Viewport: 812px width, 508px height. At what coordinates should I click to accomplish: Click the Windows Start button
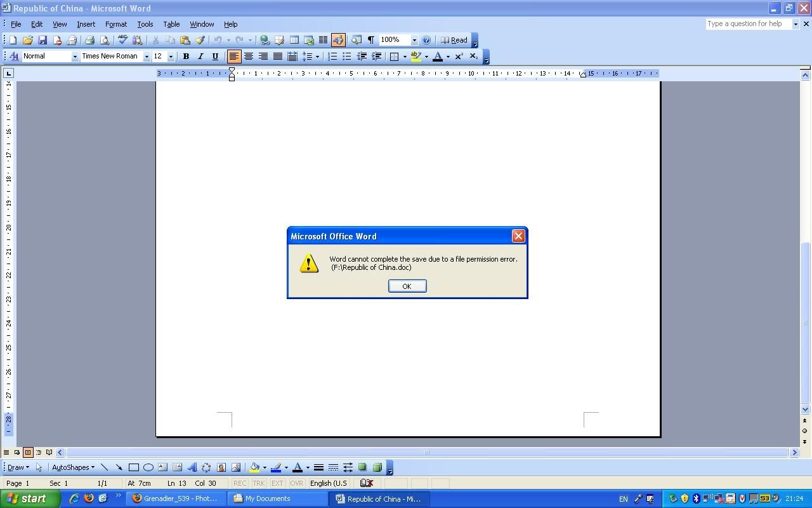coord(30,498)
